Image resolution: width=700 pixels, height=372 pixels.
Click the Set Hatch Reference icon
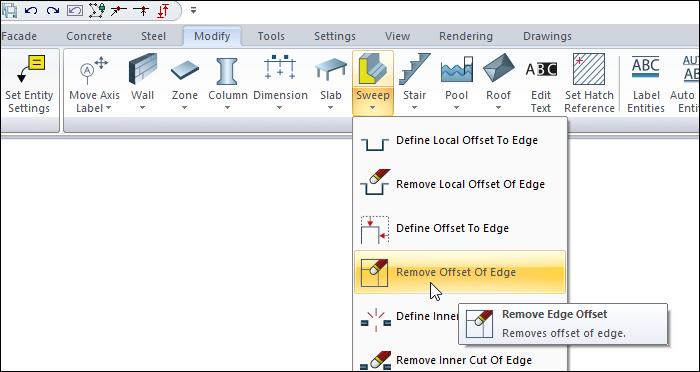pos(589,69)
